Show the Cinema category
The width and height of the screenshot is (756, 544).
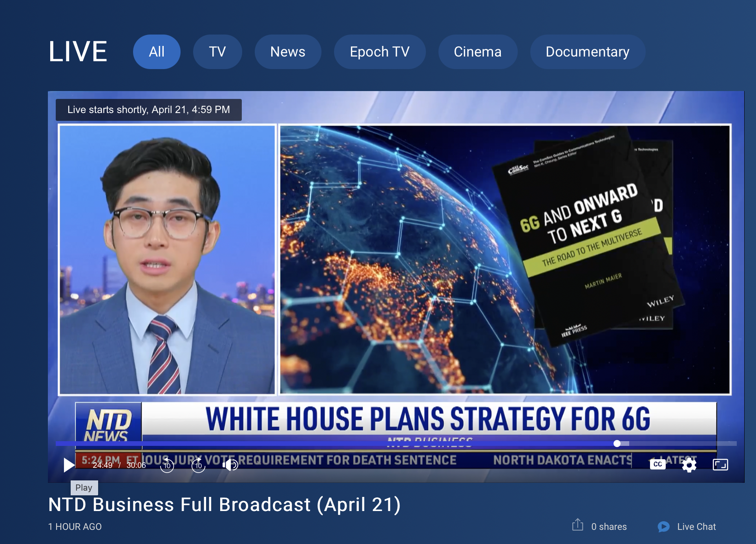click(x=478, y=52)
